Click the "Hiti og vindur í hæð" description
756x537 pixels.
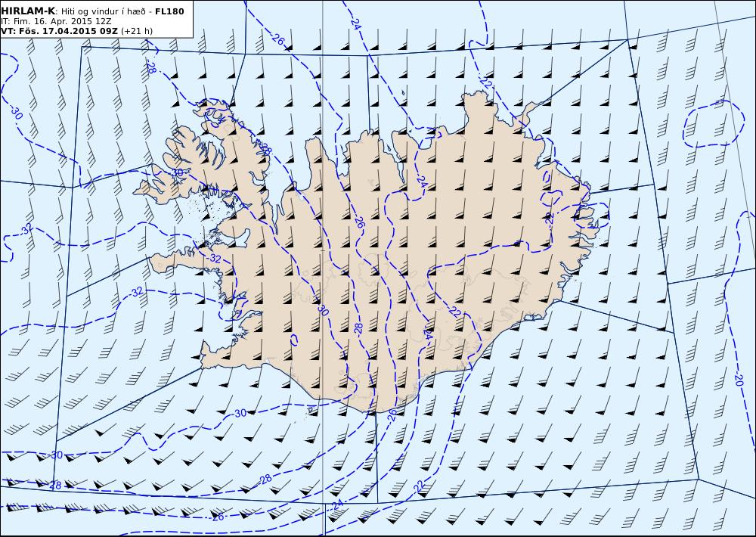(103, 11)
